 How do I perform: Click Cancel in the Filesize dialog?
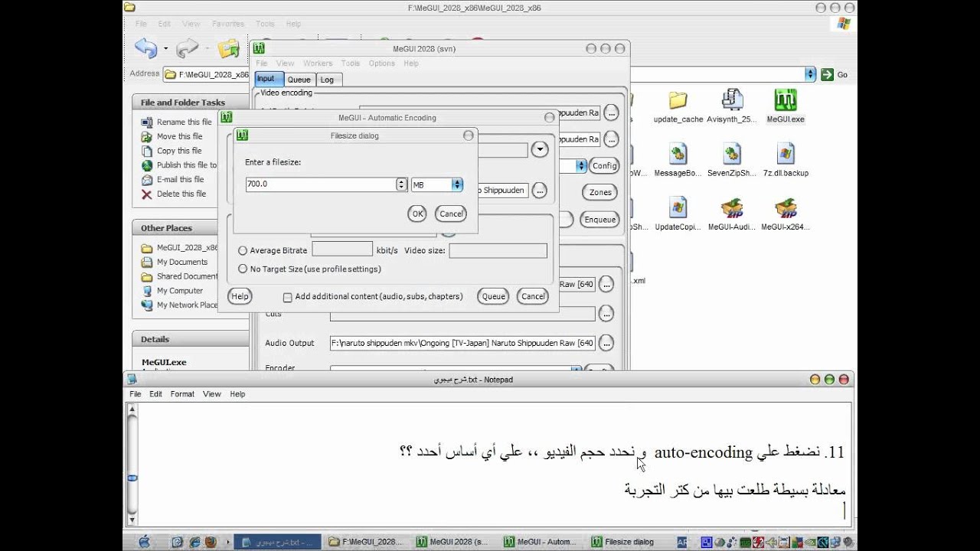coord(451,214)
